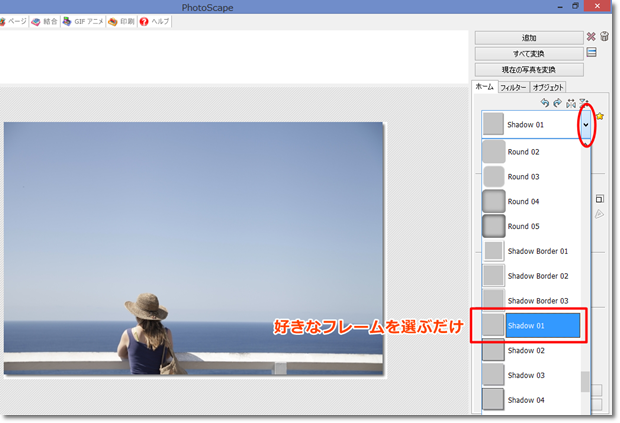Remove photo with the pink X icon
The image size is (620, 423).
pyautogui.click(x=591, y=37)
